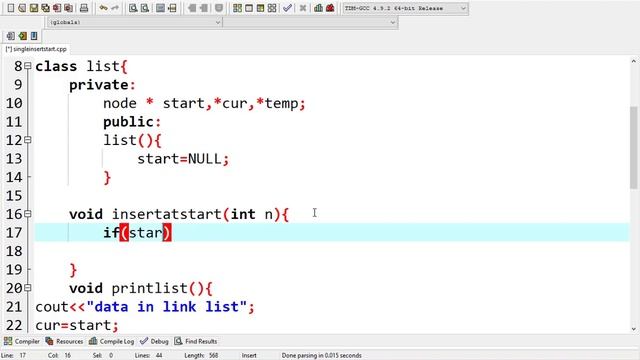Click 'node * start,*cur,*temp;' on line 10
This screenshot has width=640, height=360.
204,103
